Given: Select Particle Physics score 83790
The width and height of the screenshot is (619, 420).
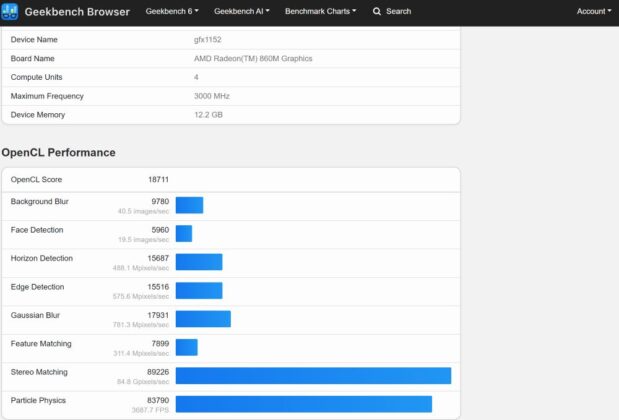Looking at the screenshot, I should tap(158, 400).
